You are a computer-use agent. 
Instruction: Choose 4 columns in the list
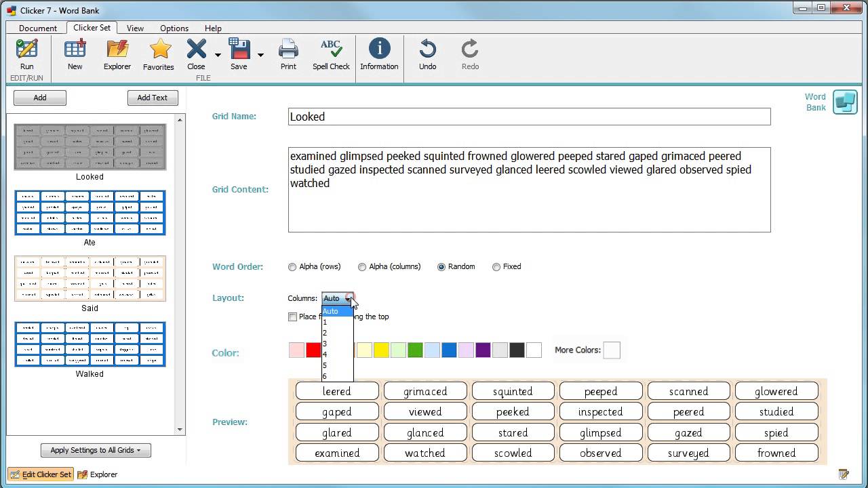337,354
